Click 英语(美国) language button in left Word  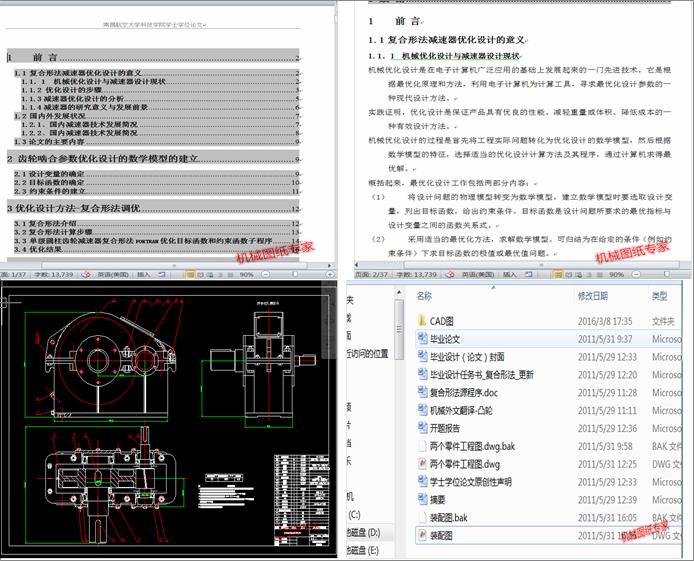113,275
